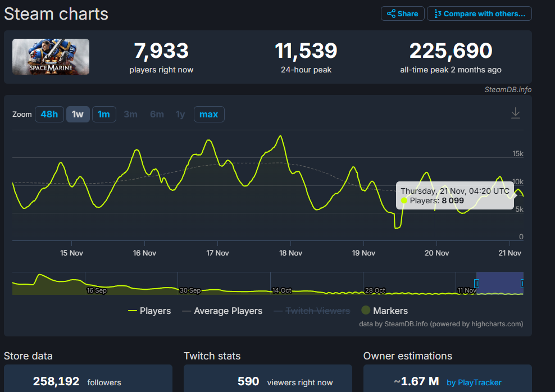Toggle the Players series in legend

pos(149,311)
